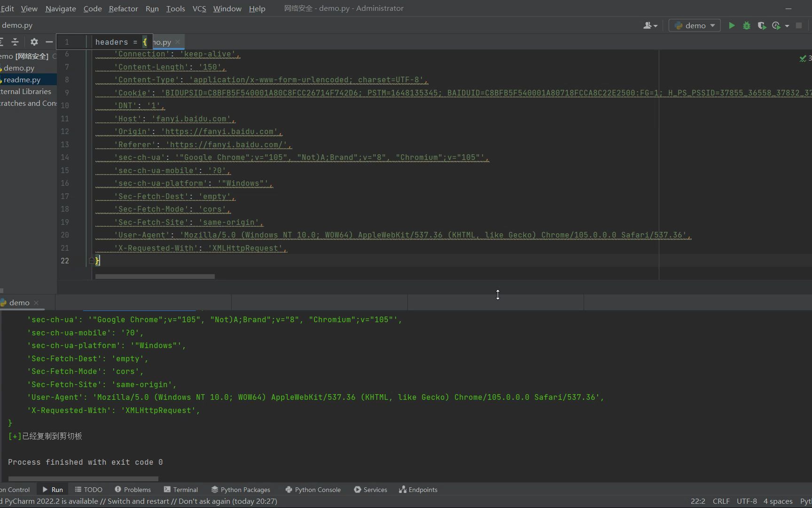
Task: Run demo with coverage
Action: (x=762, y=26)
